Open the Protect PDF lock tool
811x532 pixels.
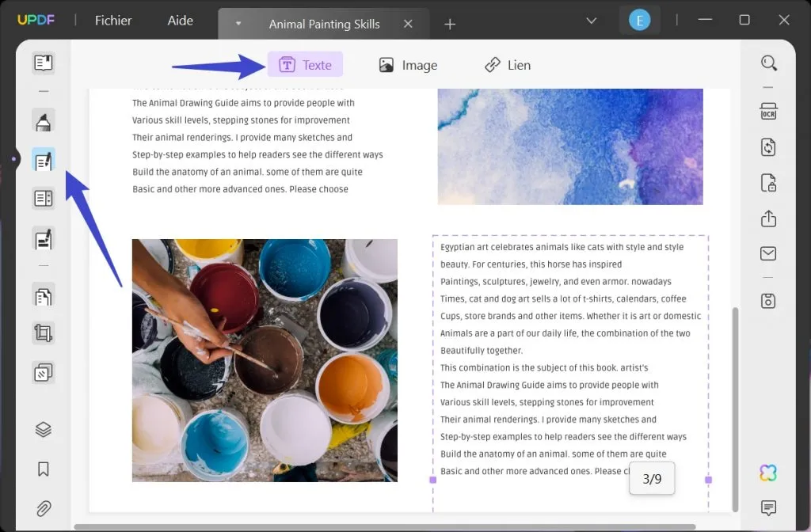coord(768,183)
